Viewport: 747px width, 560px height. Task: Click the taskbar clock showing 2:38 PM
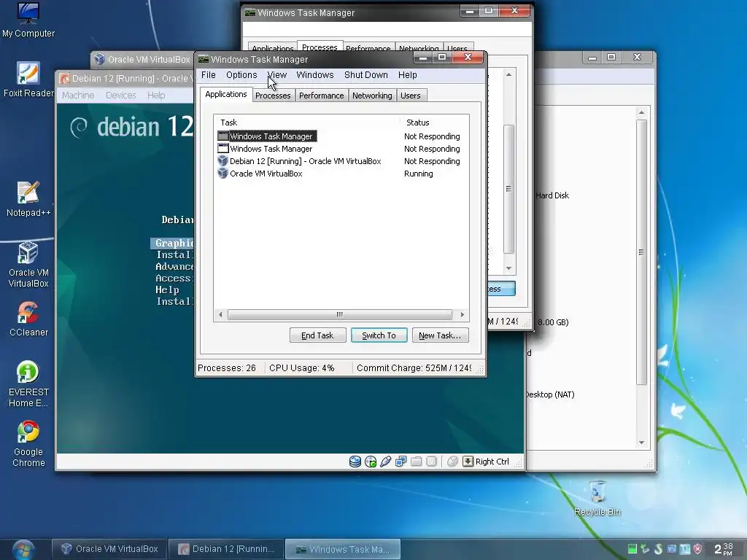[723, 549]
